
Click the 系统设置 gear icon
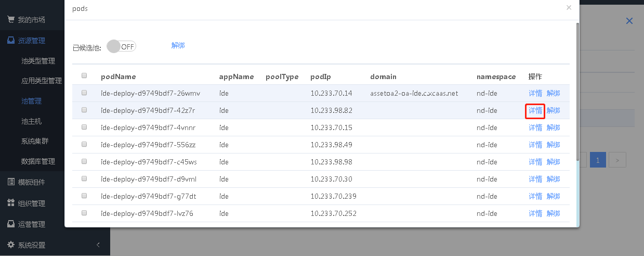coord(10,245)
